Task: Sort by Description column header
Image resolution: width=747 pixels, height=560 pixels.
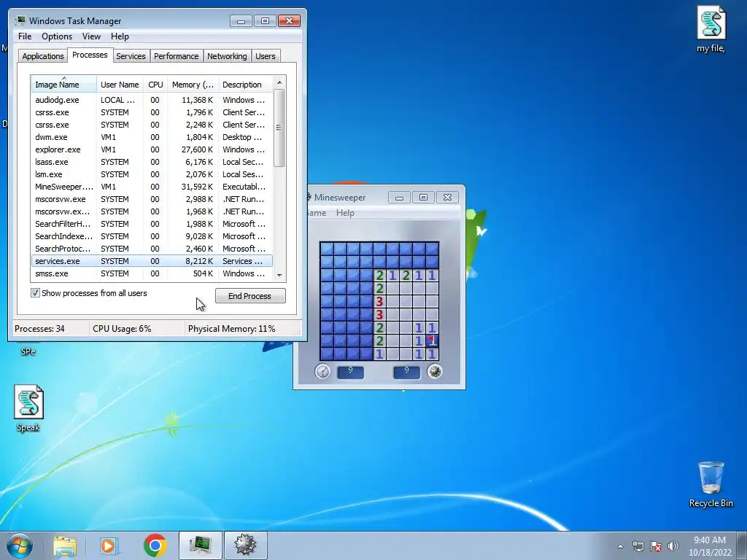Action: 245,85
